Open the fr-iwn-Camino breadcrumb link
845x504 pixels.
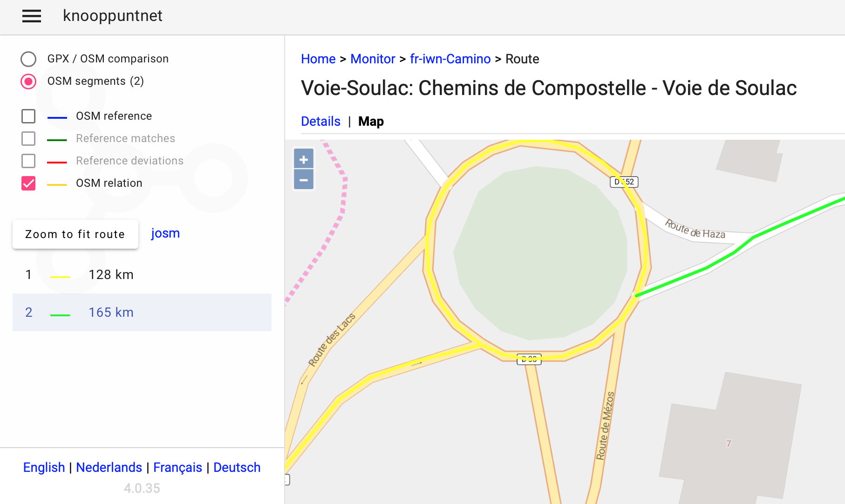click(x=450, y=59)
